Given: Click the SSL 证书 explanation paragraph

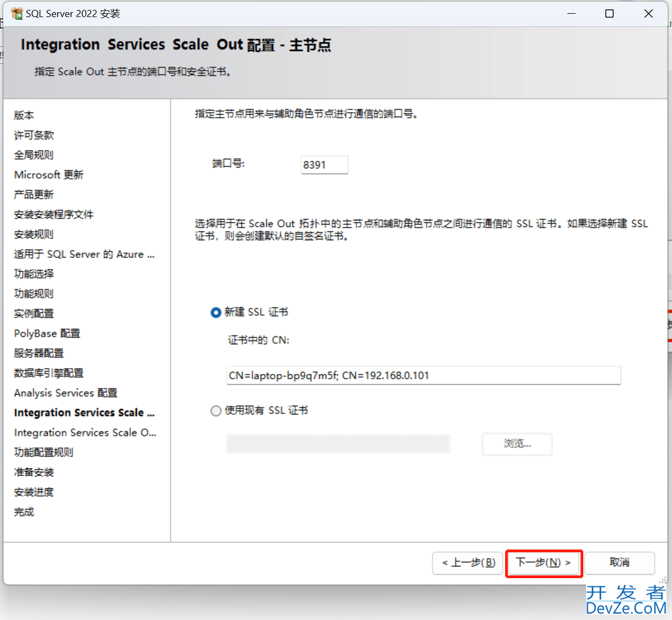Looking at the screenshot, I should pos(421,230).
